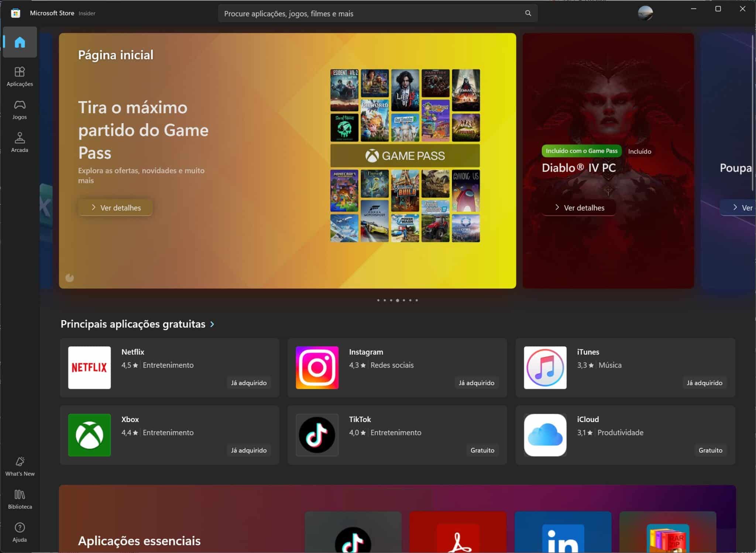The width and height of the screenshot is (756, 553).
Task: Open the Biblioteca library
Action: click(20, 499)
